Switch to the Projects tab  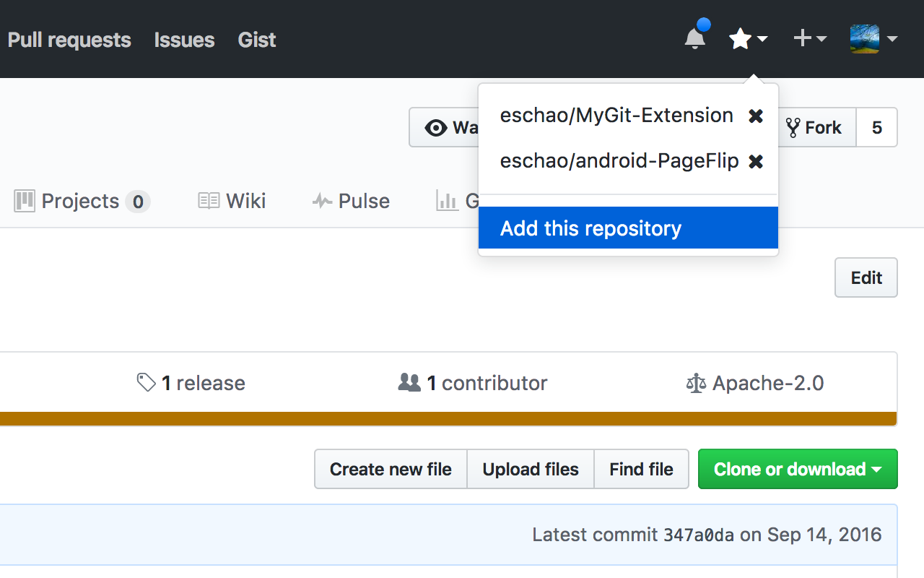point(82,201)
